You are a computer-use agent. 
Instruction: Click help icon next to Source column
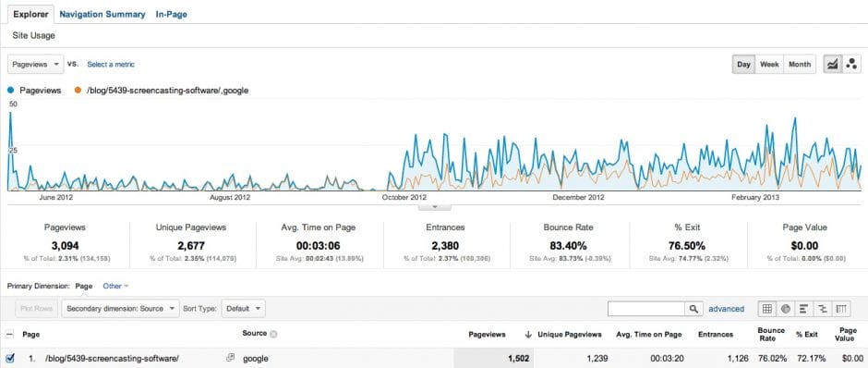pos(273,334)
